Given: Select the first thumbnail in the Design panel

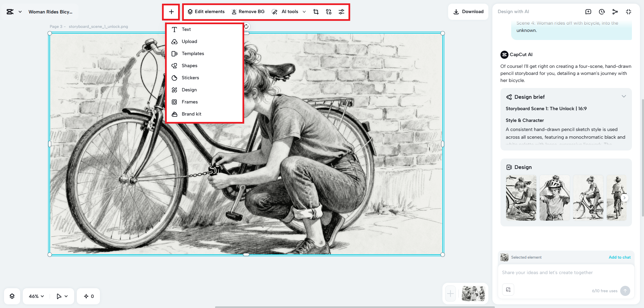Looking at the screenshot, I should tap(521, 198).
